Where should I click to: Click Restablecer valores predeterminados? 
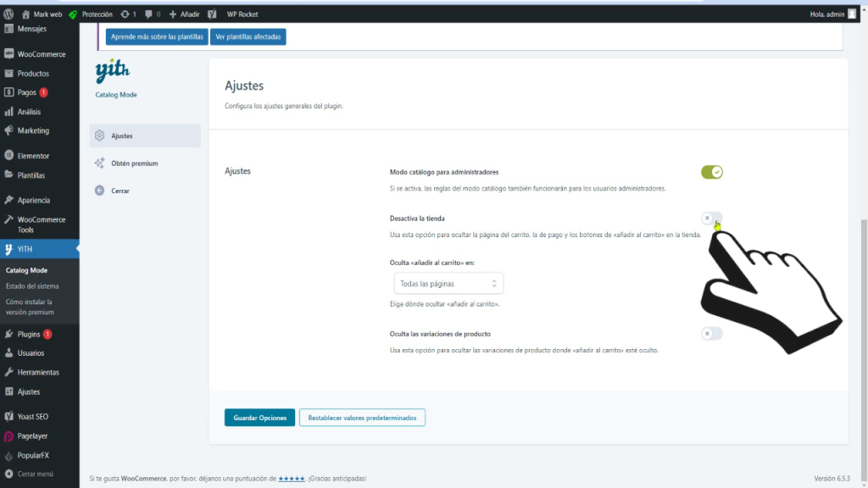[362, 417]
